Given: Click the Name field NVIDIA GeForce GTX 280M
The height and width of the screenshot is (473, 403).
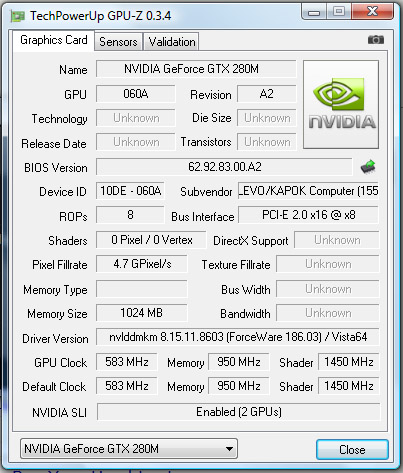Looking at the screenshot, I should click(x=196, y=69).
